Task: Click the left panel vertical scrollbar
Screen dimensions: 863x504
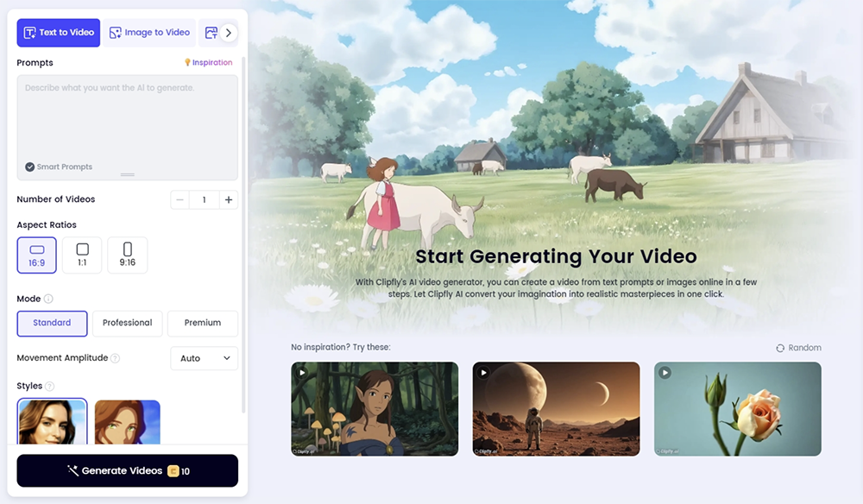Action: point(243,234)
